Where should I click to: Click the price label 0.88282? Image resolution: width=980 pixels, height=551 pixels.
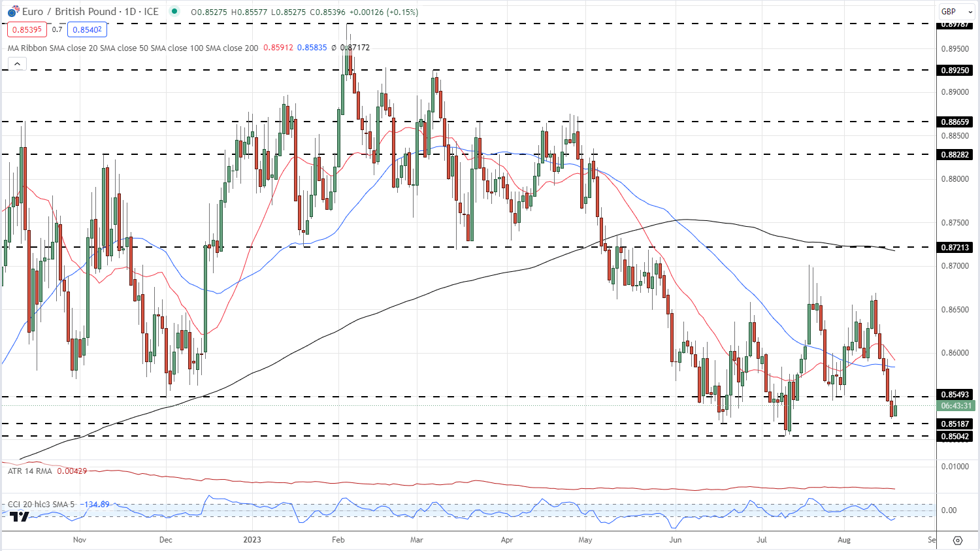point(955,154)
